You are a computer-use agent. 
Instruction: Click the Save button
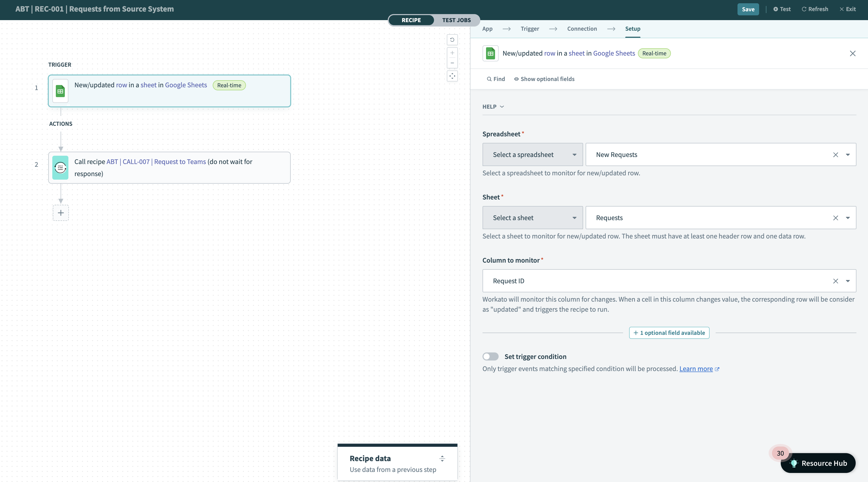pyautogui.click(x=748, y=8)
